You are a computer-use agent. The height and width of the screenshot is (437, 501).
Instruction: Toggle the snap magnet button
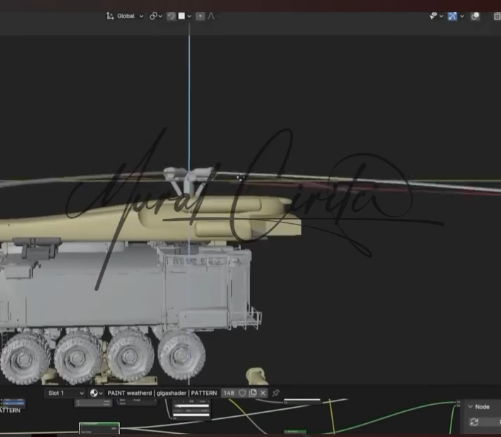(x=171, y=16)
